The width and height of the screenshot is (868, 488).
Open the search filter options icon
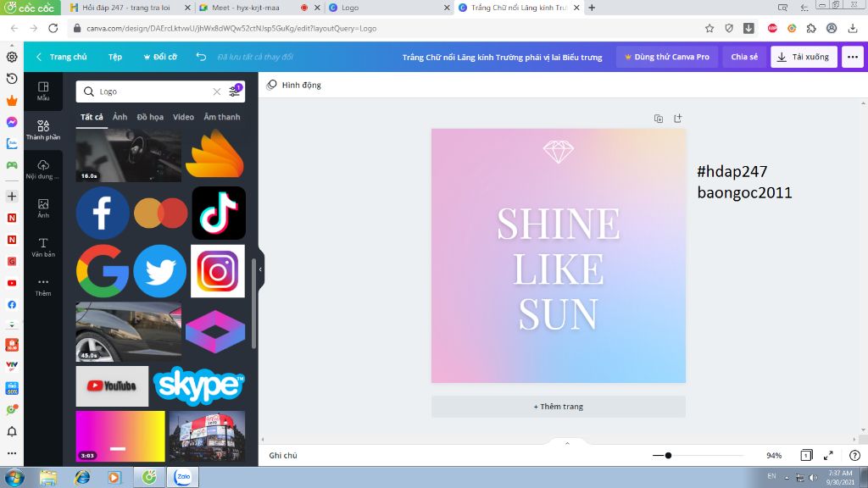point(235,91)
